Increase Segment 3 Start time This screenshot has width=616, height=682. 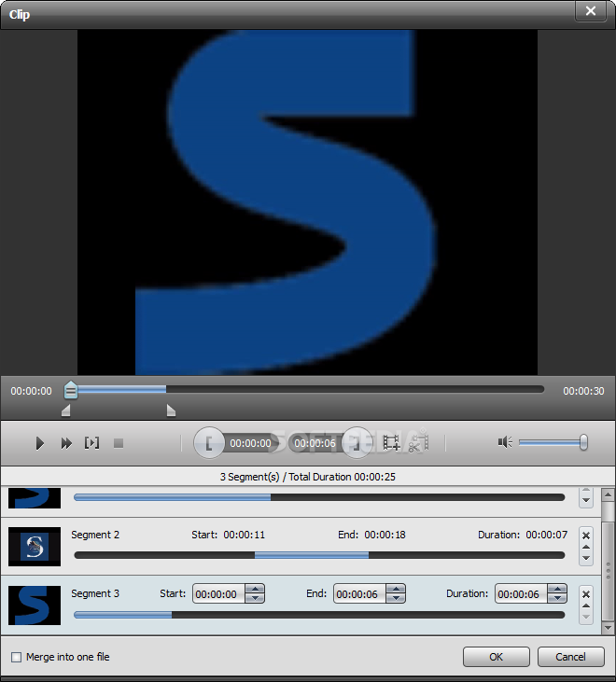coord(255,590)
